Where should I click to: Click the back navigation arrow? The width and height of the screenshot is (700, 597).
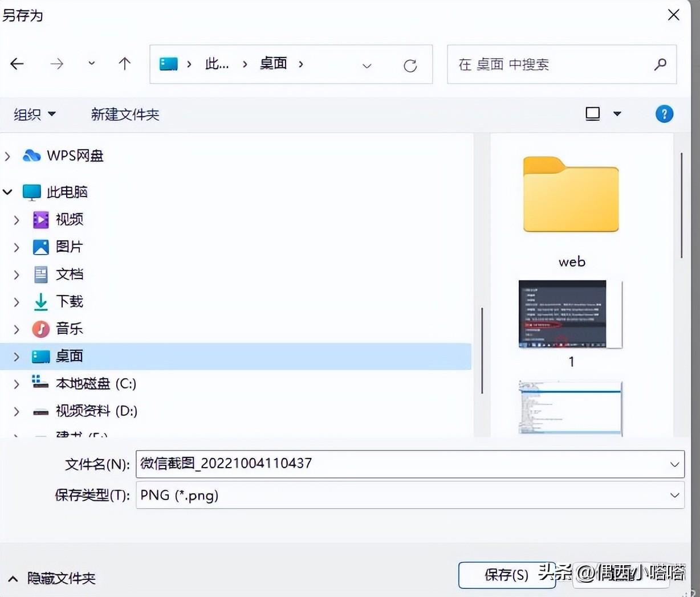pos(17,64)
